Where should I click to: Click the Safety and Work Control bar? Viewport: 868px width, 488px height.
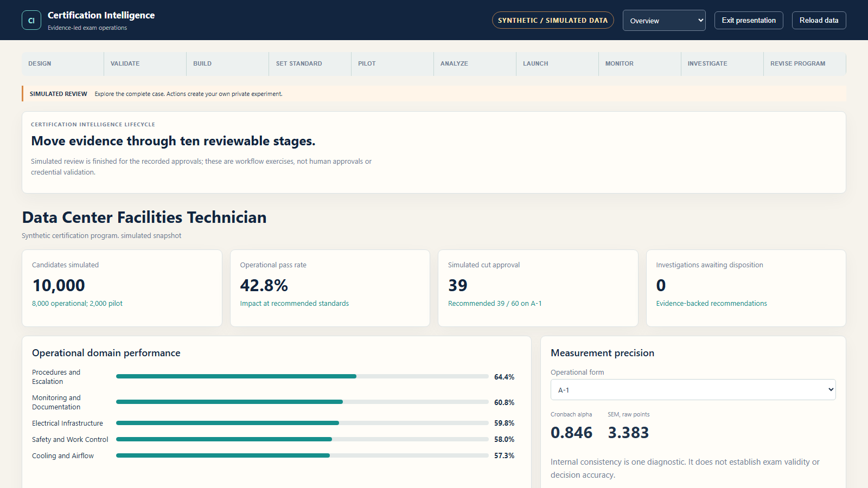302,439
